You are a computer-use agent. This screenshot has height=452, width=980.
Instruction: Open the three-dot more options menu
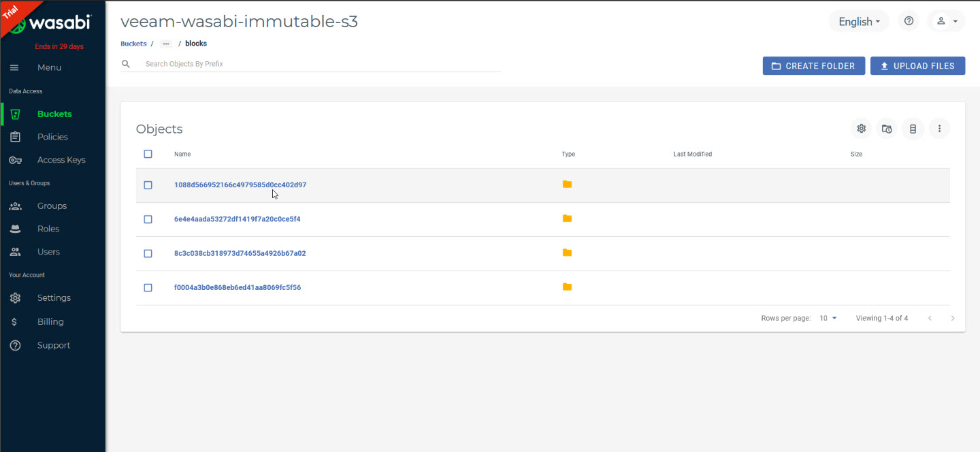click(939, 128)
